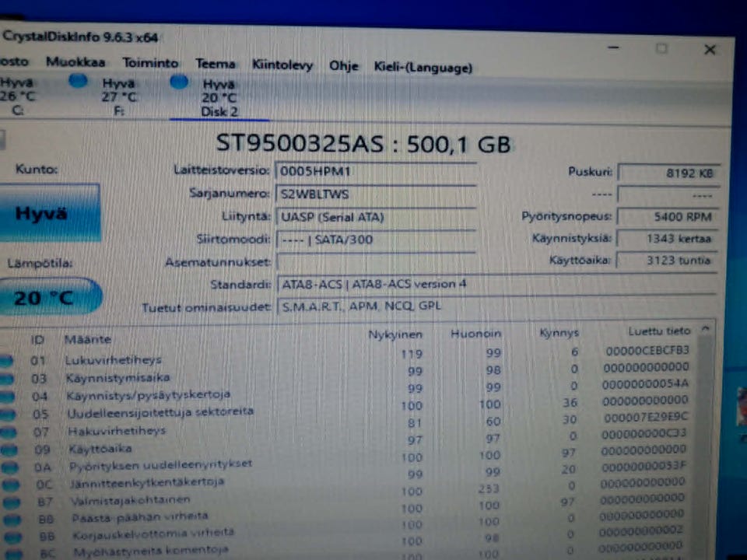The image size is (747, 560).
Task: Click status icon for Pyörityksen uudelleenyritykset row
Action: point(10,467)
